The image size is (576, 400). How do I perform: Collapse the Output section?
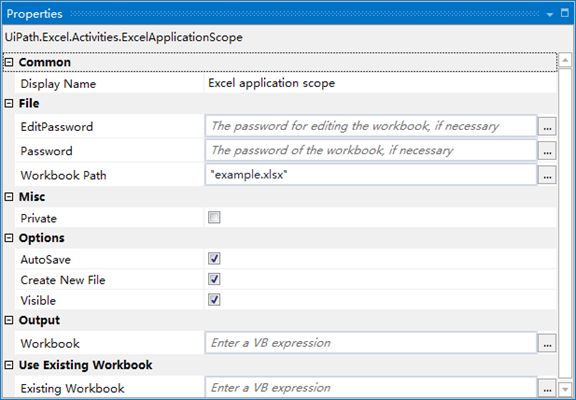9,320
